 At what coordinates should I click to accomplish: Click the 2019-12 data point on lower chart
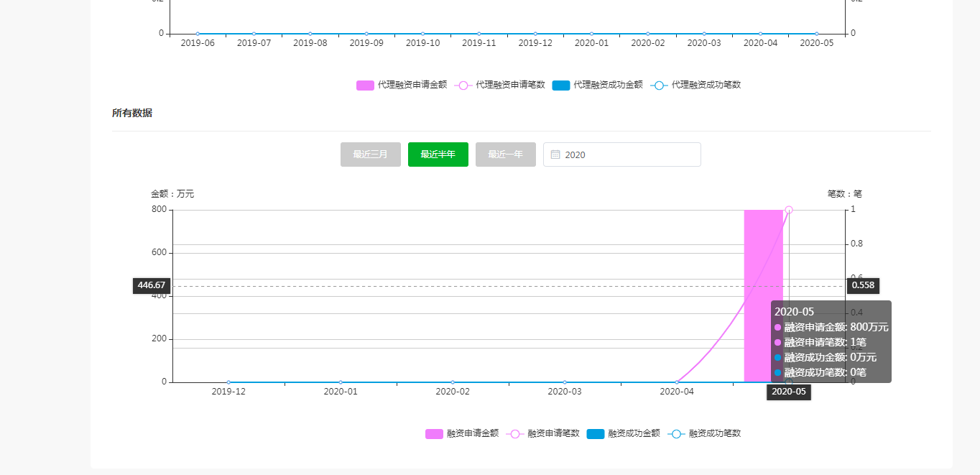pyautogui.click(x=228, y=382)
